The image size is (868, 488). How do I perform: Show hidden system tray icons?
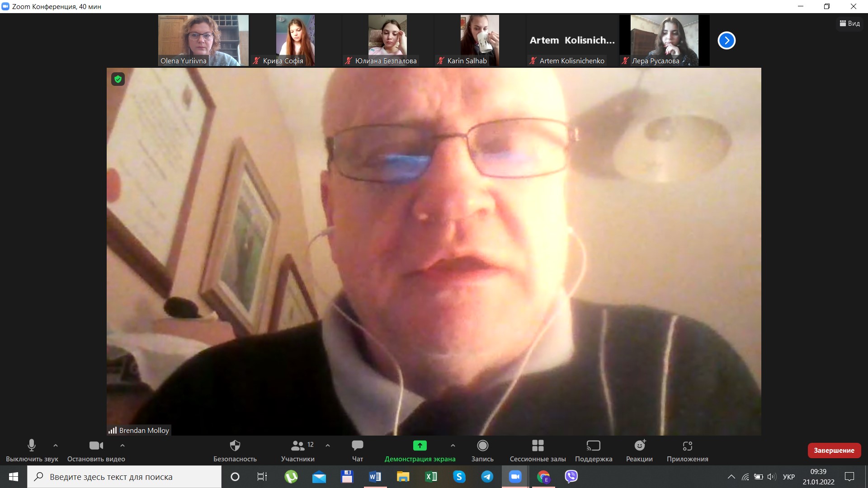731,477
